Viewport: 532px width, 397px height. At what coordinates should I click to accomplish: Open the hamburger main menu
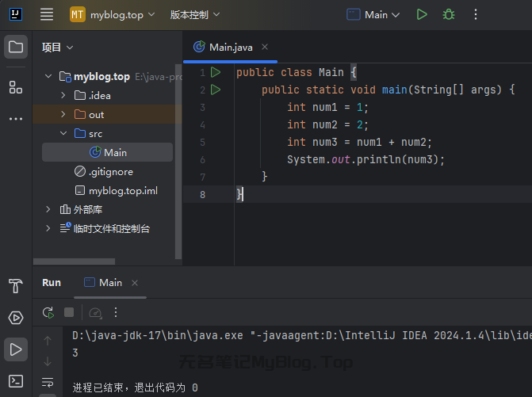tap(47, 14)
